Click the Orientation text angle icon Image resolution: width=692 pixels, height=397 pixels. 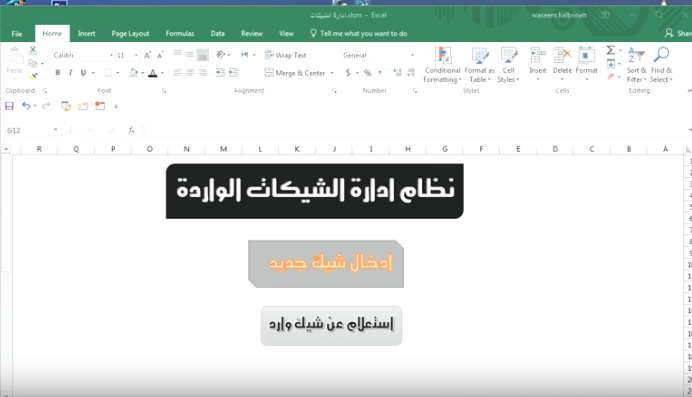click(x=221, y=55)
